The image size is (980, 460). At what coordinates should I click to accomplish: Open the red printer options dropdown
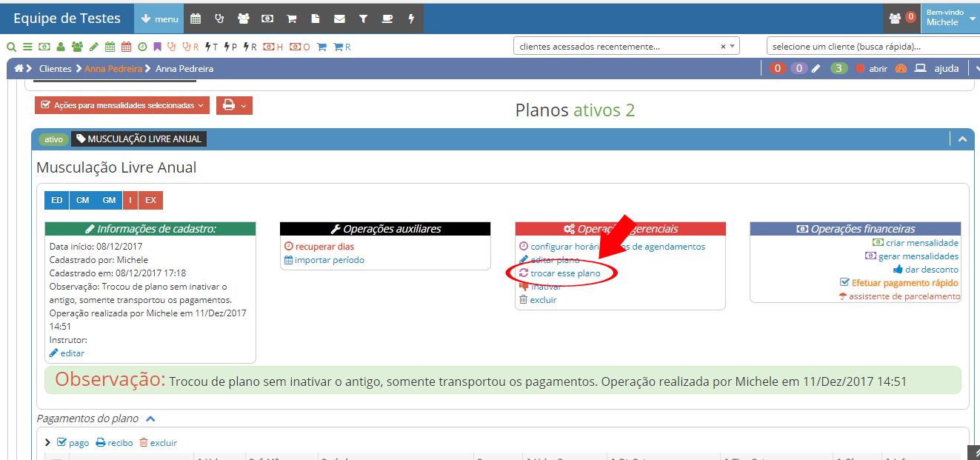pos(234,105)
